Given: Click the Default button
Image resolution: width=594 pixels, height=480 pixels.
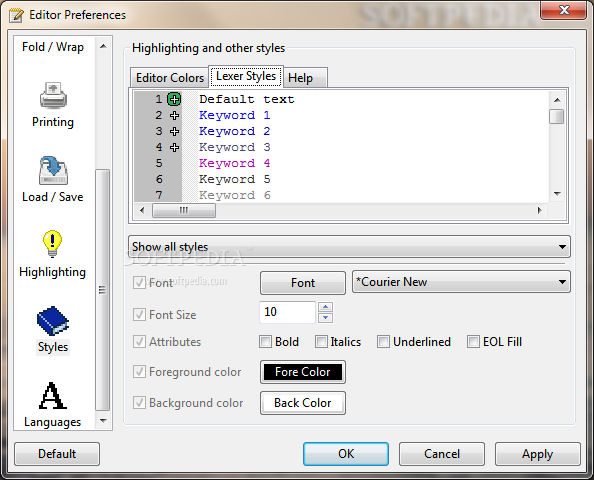Looking at the screenshot, I should pyautogui.click(x=57, y=454).
